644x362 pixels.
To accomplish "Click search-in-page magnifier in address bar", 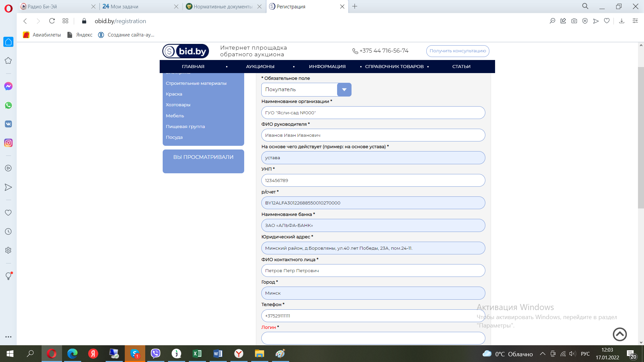I will 552,21.
